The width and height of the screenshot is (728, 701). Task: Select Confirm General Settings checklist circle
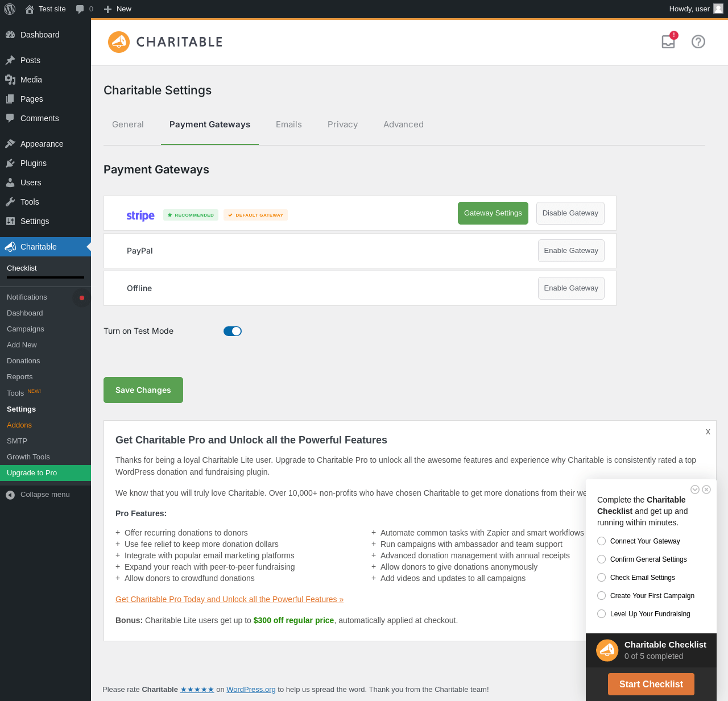coord(601,559)
